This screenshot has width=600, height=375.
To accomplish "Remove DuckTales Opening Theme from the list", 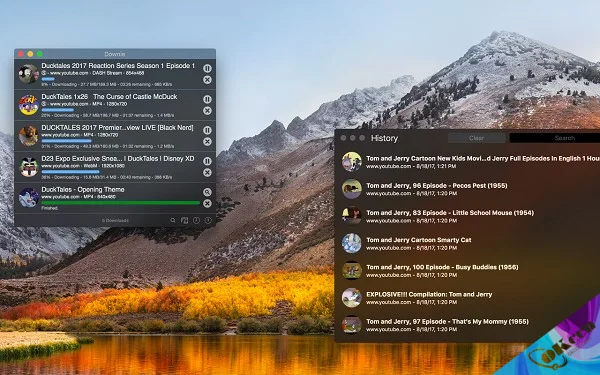I will 207,204.
